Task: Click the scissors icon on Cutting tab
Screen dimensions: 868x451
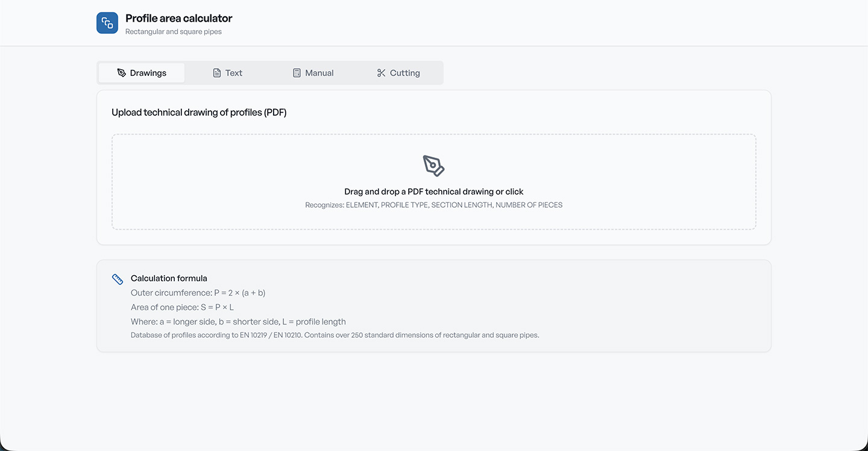Action: click(x=381, y=73)
